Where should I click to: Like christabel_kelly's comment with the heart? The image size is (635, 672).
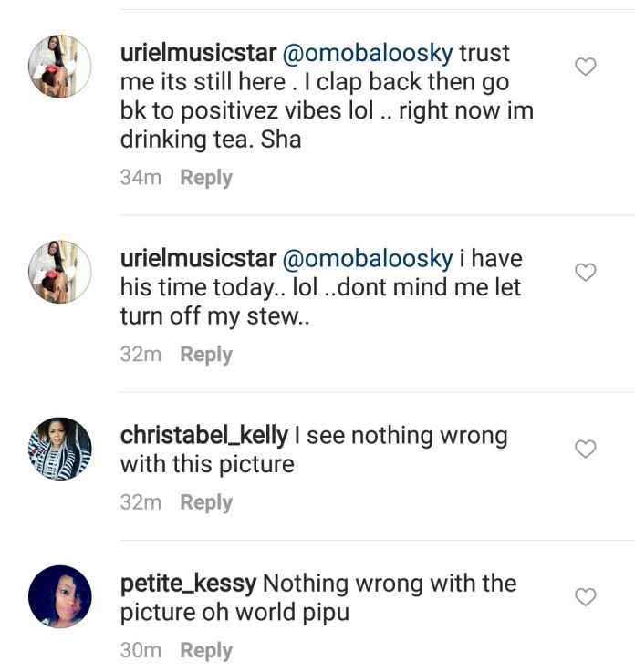pyautogui.click(x=585, y=449)
